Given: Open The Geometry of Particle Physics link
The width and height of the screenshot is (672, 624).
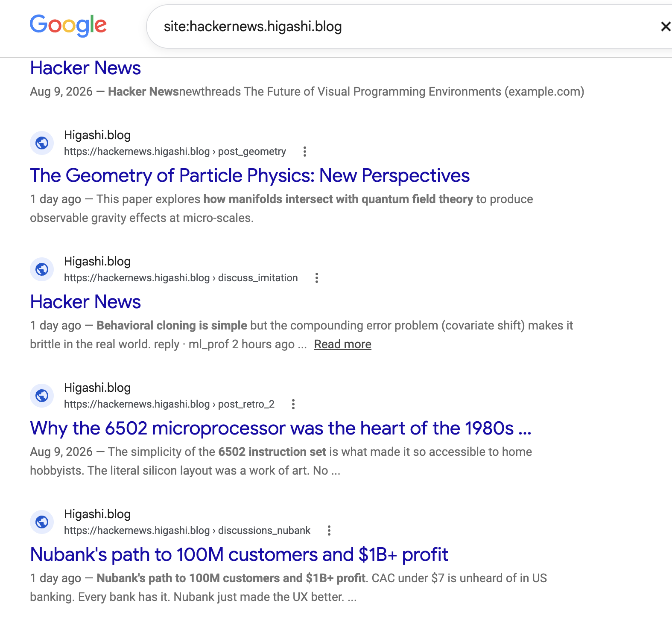Looking at the screenshot, I should (250, 175).
